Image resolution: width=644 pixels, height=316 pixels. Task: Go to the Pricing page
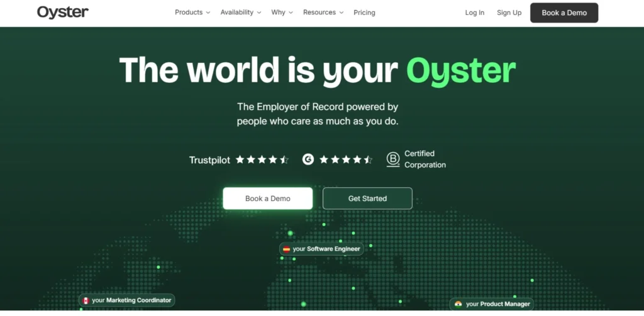click(x=364, y=13)
